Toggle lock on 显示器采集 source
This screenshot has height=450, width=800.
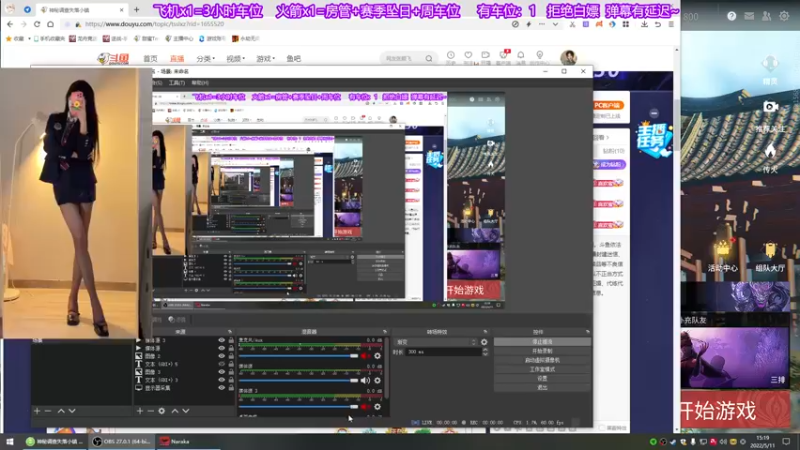coord(231,388)
